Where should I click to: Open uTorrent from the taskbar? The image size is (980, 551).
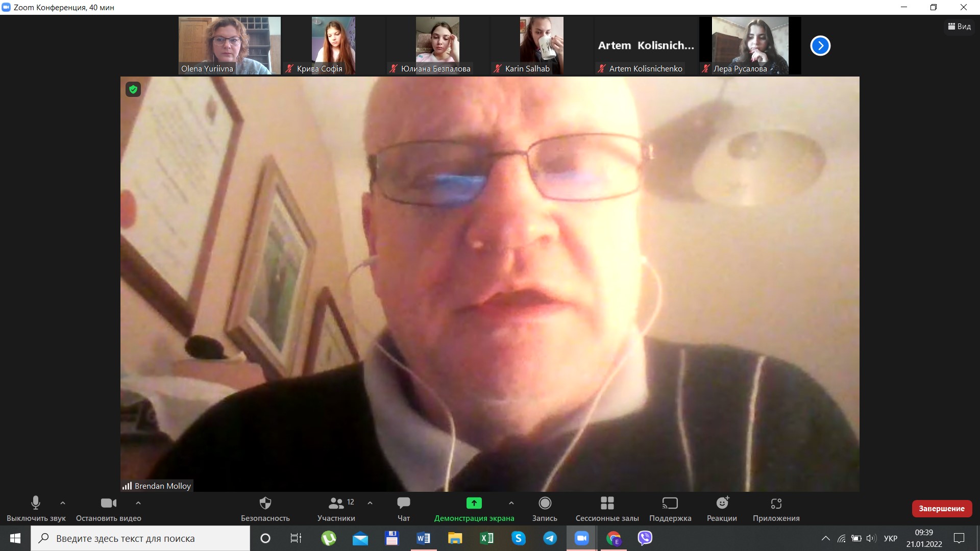tap(329, 538)
